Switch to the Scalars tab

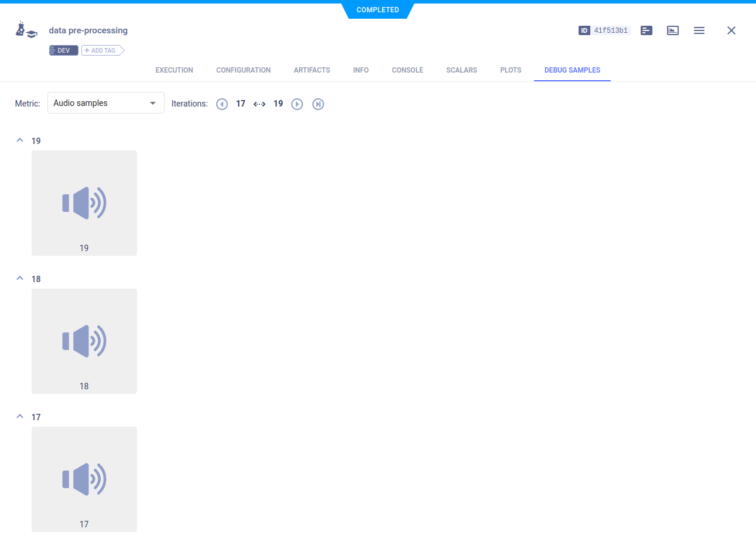pyautogui.click(x=461, y=70)
